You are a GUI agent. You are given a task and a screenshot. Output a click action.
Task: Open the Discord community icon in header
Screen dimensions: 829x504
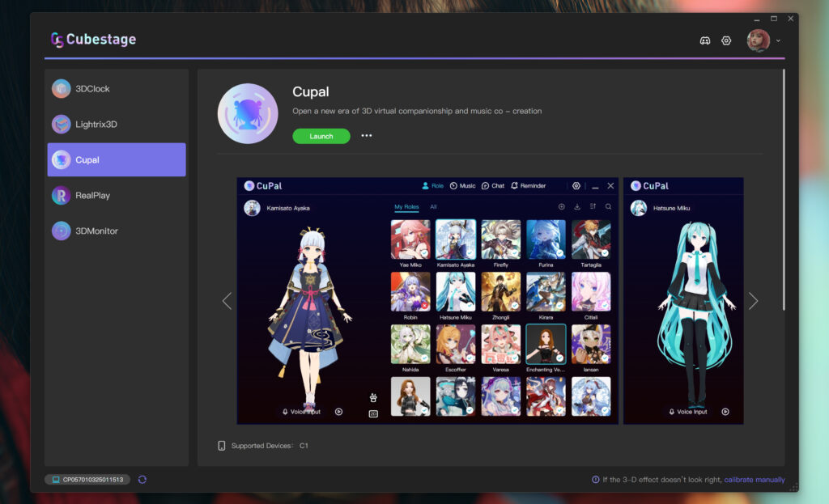pos(705,40)
